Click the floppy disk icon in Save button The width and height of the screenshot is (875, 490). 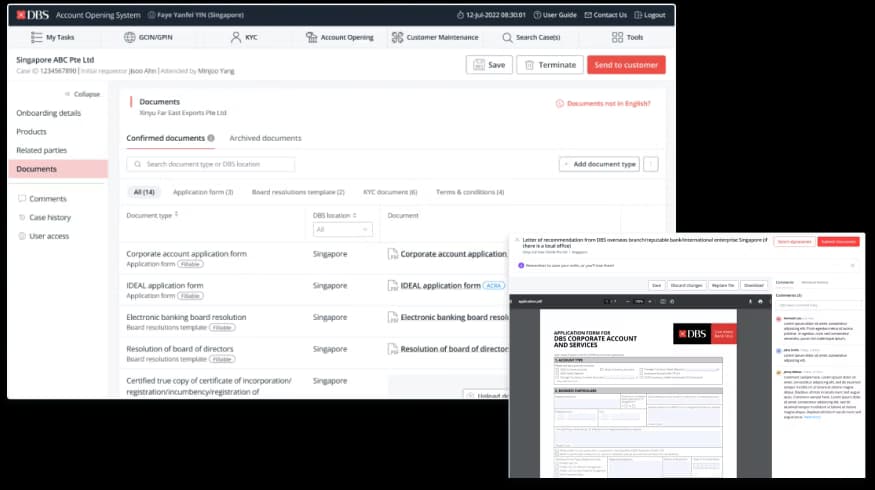click(x=479, y=65)
